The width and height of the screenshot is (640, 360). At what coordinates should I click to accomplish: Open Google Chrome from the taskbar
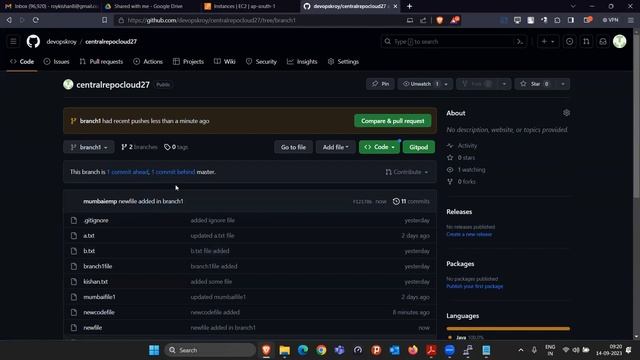[x=321, y=350]
